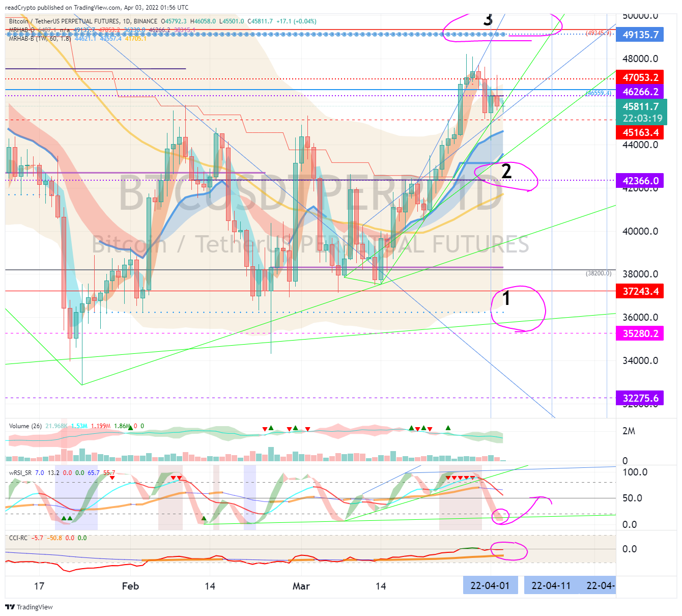Click the L45501.0 low value in the legend
This screenshot has width=682, height=616.
232,21
